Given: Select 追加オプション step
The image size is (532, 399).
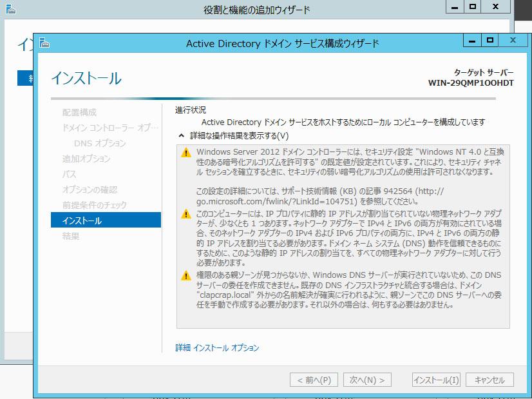Looking at the screenshot, I should click(86, 159).
